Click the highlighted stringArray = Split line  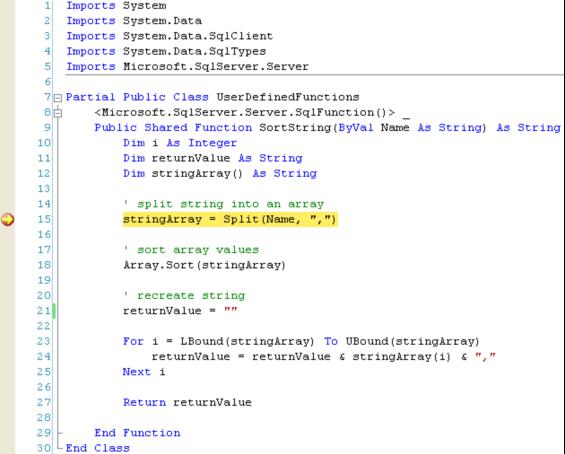click(230, 219)
